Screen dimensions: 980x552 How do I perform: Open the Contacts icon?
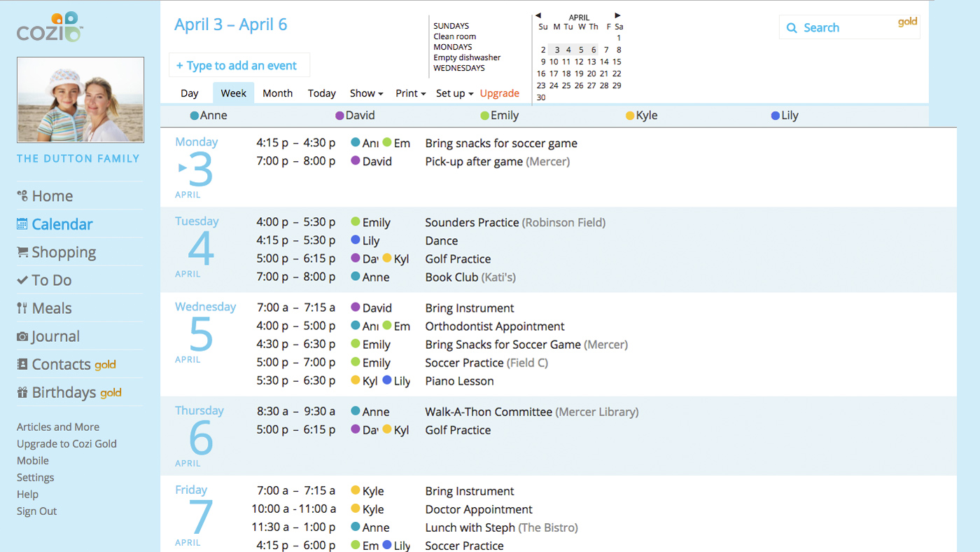click(21, 364)
